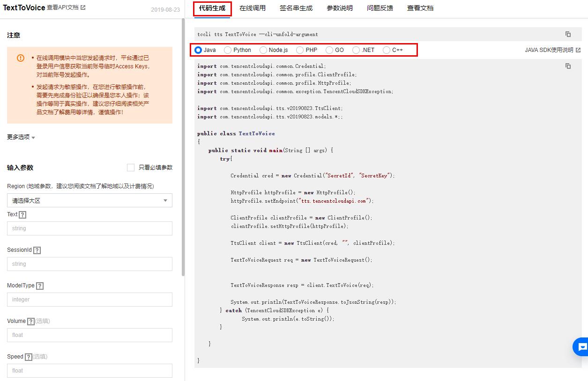
Task: Click the ModelType integer input field
Action: click(x=89, y=300)
